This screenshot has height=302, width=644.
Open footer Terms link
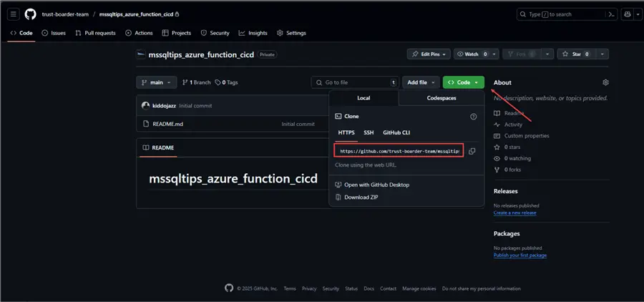(x=290, y=288)
